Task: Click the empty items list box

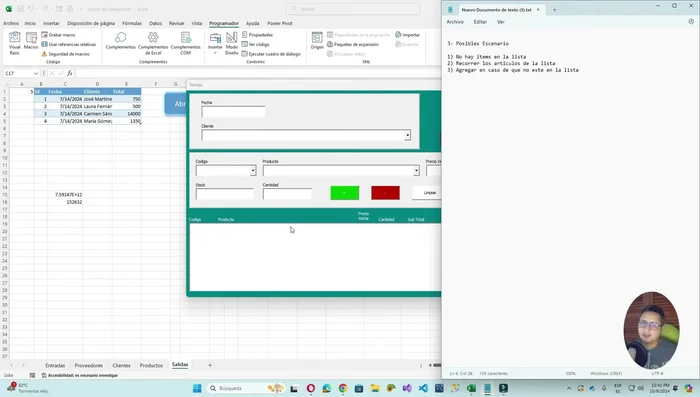Action: (x=315, y=257)
